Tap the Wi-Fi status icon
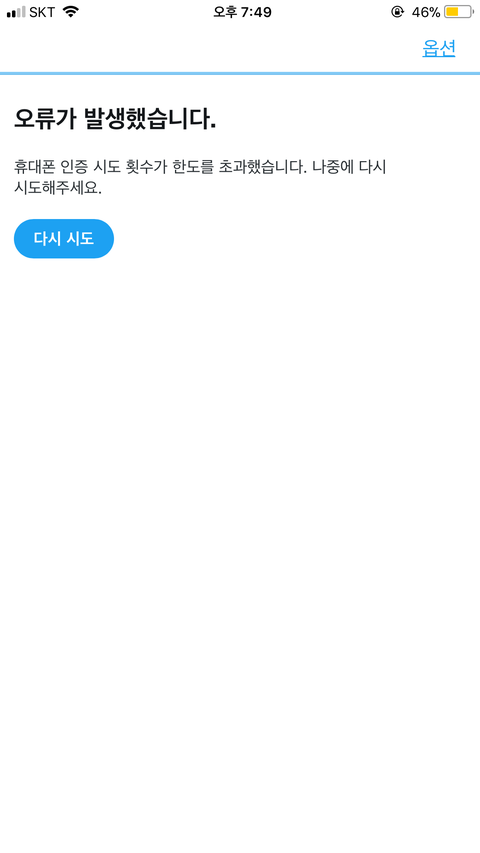Screen dimensions: 480x853 point(70,11)
